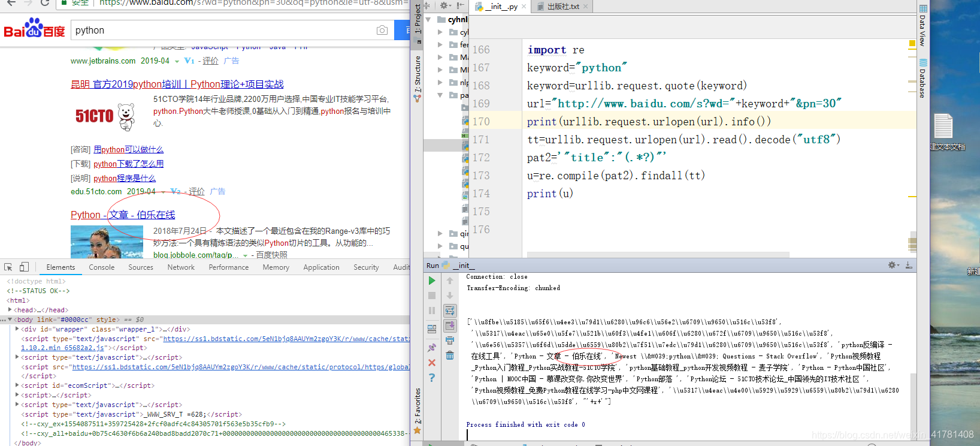This screenshot has height=446, width=980.
Task: Collapse the body element node
Action: point(10,320)
